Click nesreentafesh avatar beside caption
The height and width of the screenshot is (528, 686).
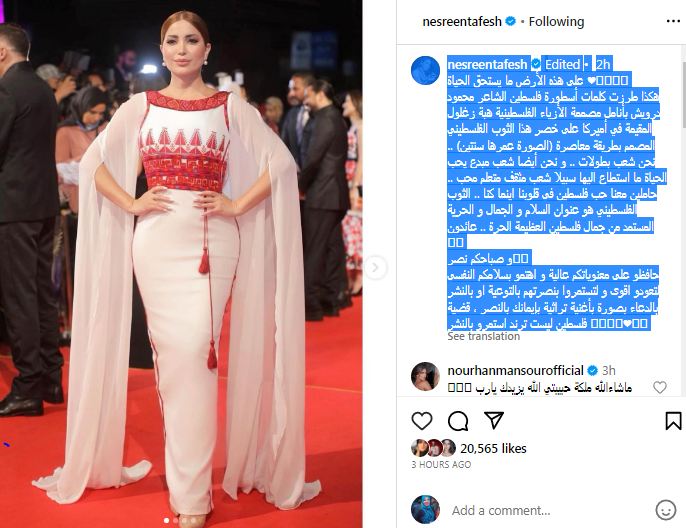[425, 70]
